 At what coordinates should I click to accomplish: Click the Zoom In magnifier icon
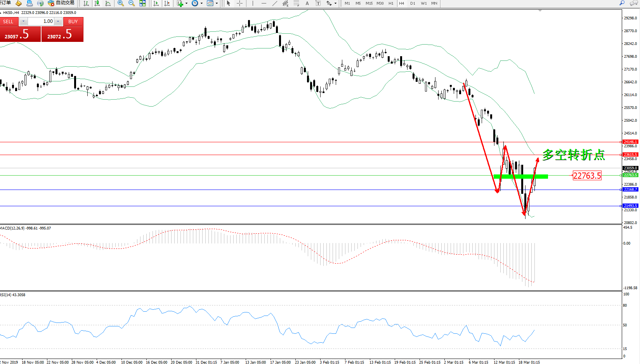point(121,3)
